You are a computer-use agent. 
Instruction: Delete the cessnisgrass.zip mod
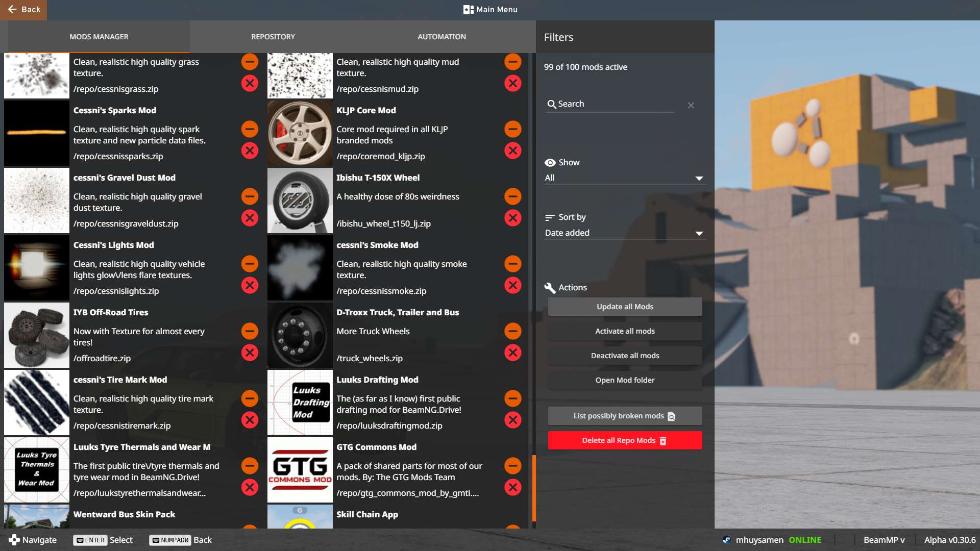tap(250, 83)
